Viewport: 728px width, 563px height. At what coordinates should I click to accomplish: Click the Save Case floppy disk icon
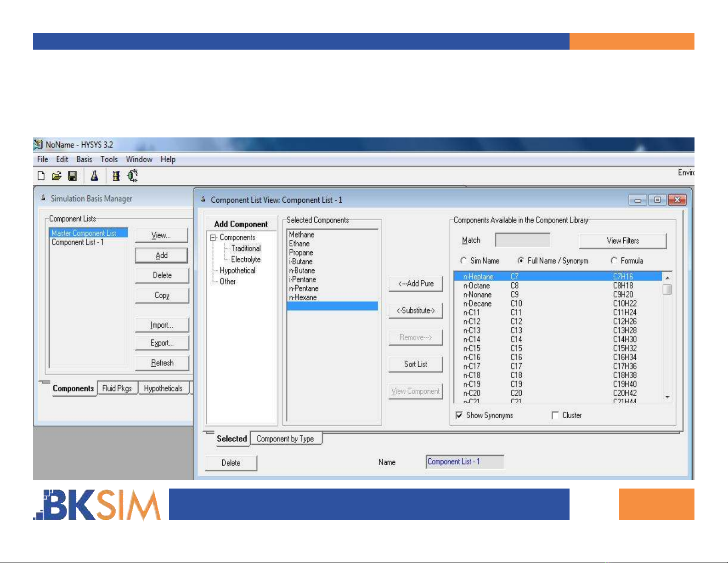(72, 176)
